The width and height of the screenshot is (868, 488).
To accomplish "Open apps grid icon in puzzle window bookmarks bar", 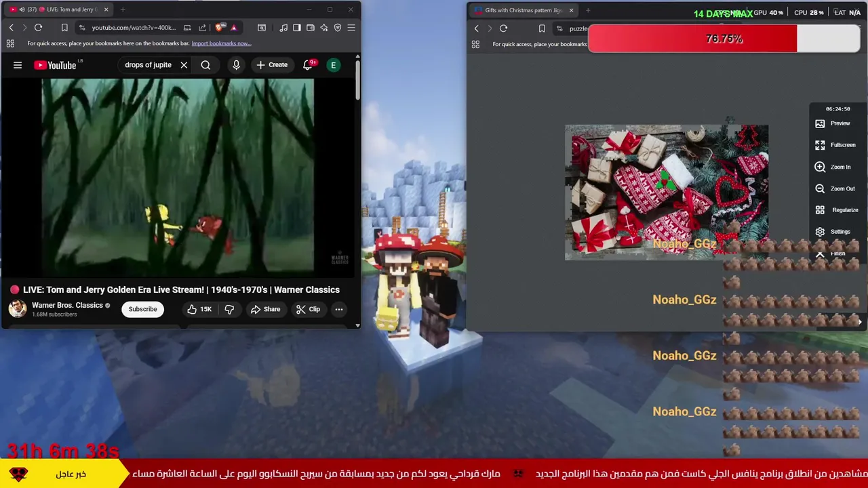I will coord(475,44).
